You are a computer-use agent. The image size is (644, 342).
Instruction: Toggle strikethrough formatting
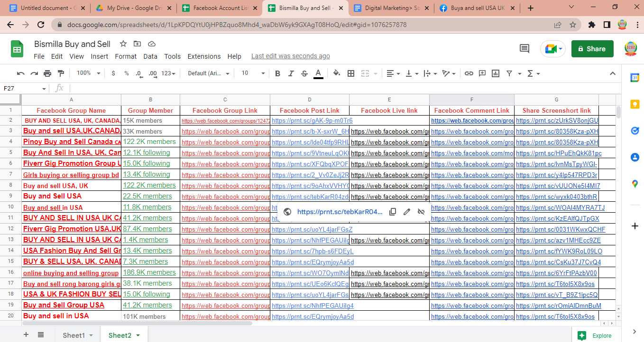pos(304,73)
